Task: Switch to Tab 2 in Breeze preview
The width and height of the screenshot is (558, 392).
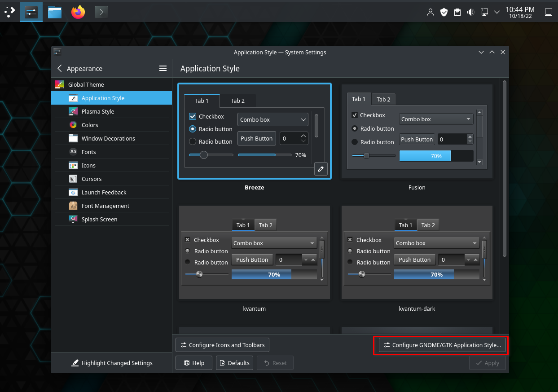Action: tap(238, 101)
